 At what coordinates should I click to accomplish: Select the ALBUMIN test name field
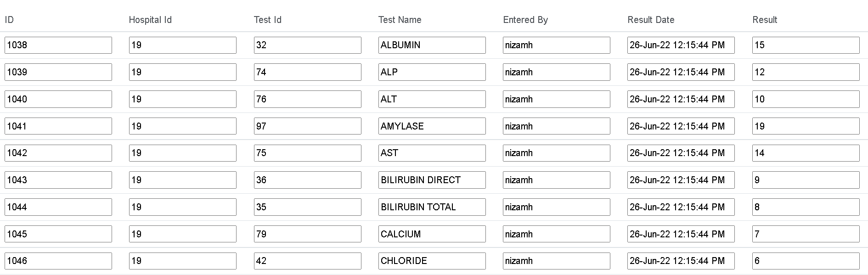[432, 45]
